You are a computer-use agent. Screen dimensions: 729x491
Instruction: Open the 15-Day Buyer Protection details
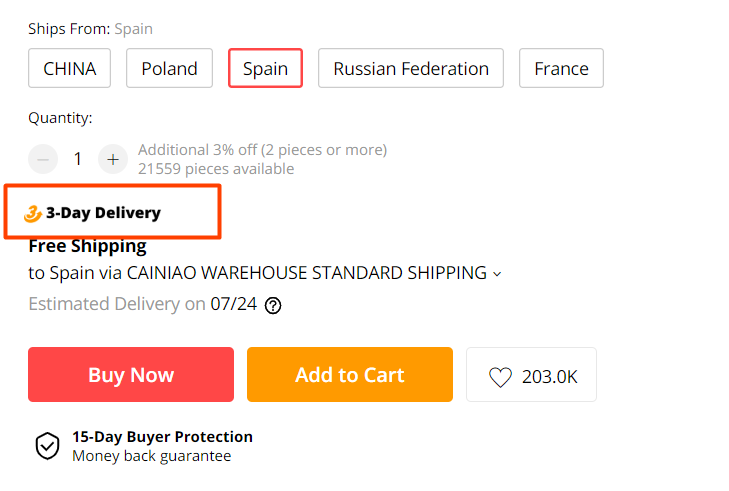pyautogui.click(x=162, y=437)
